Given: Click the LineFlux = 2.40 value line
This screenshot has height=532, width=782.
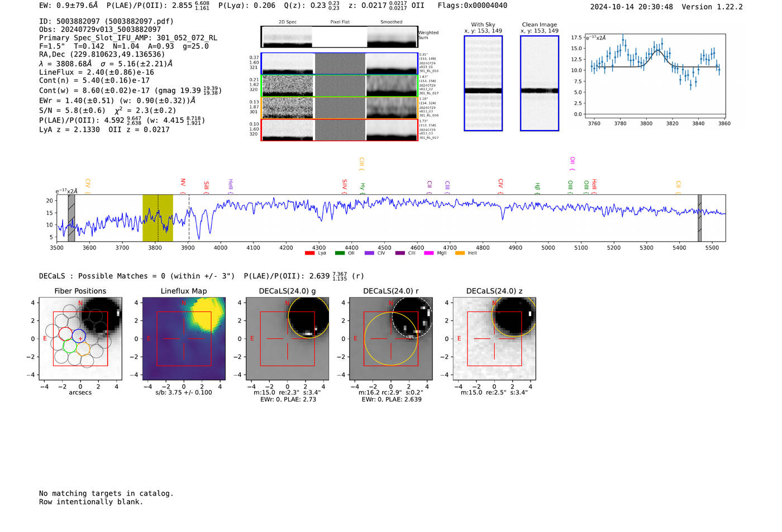Looking at the screenshot, I should coord(96,72).
